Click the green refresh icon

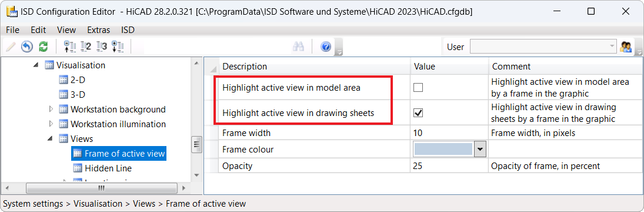pyautogui.click(x=43, y=47)
